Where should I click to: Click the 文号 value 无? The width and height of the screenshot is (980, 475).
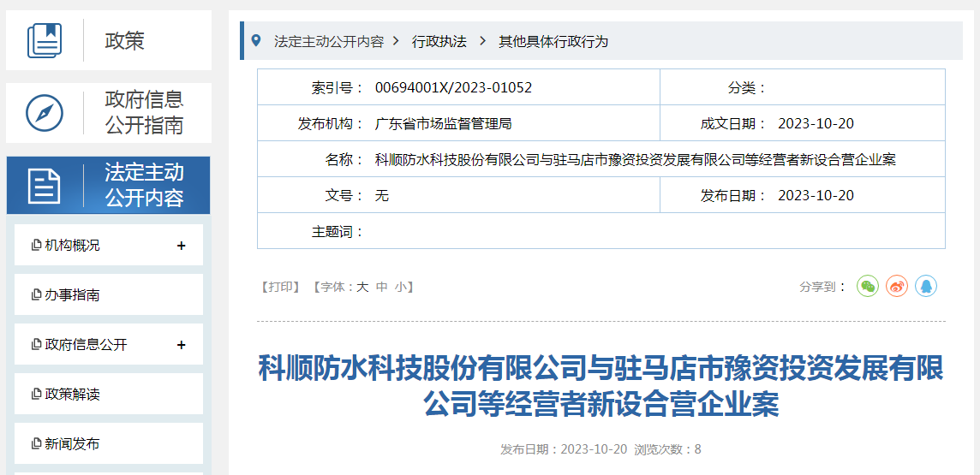pos(381,195)
